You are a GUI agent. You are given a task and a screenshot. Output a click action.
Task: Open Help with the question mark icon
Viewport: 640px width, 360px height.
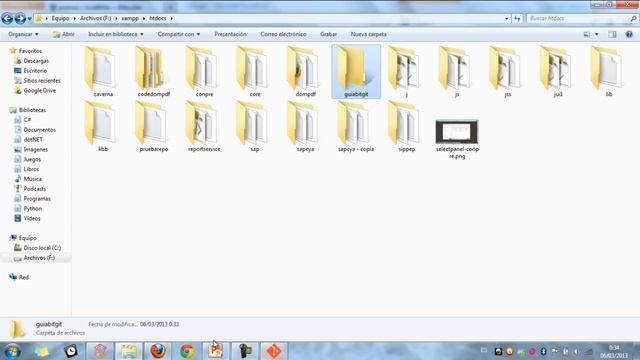(x=629, y=34)
